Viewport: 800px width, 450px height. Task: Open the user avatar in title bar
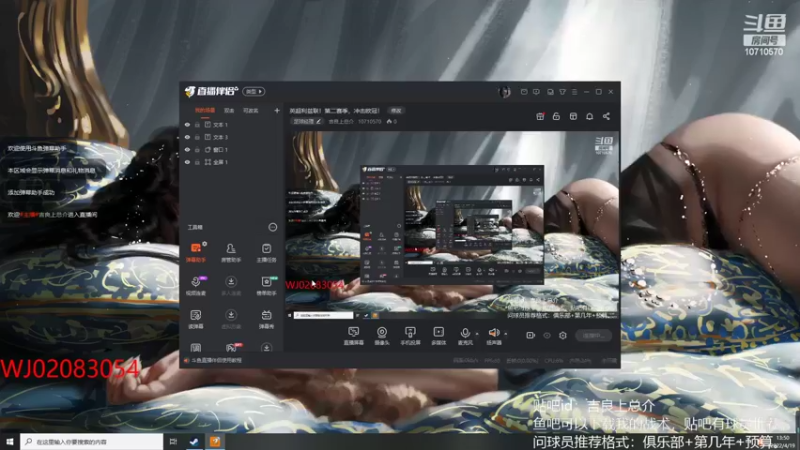coord(504,92)
